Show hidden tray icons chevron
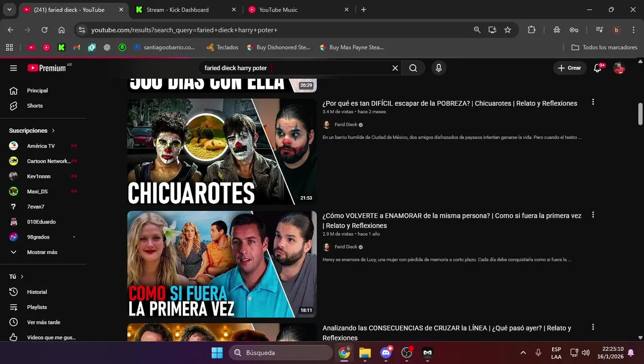The height and width of the screenshot is (364, 644). [523, 353]
